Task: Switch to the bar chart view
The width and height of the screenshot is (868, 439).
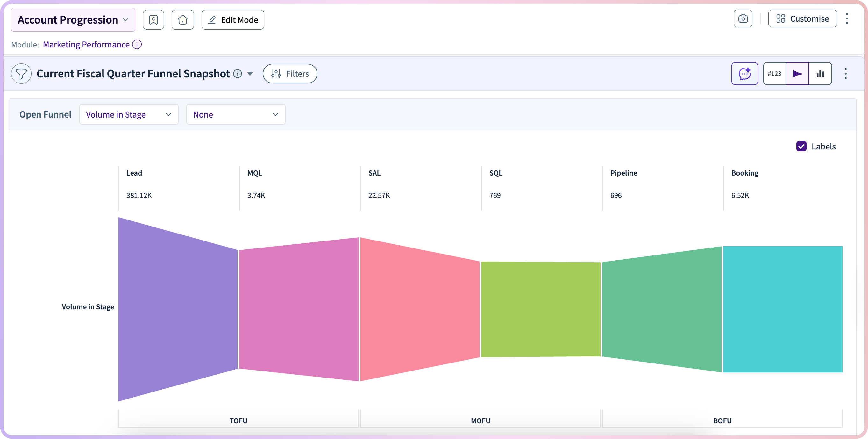Action: (x=820, y=74)
